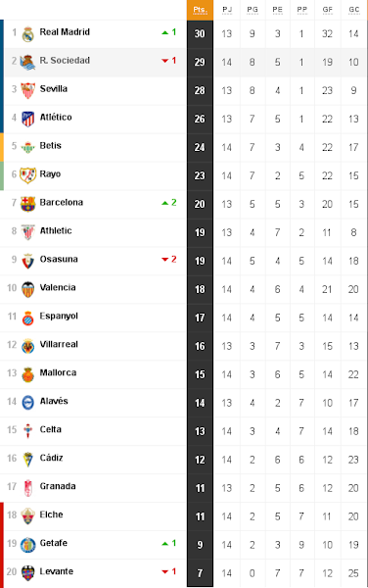The width and height of the screenshot is (368, 588).
Task: Click the Rayo club badge
Action: click(28, 175)
